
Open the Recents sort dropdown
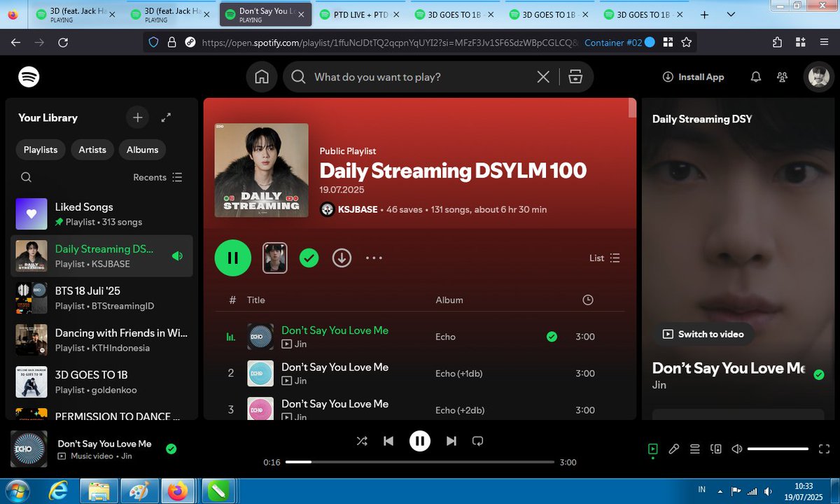pos(157,177)
